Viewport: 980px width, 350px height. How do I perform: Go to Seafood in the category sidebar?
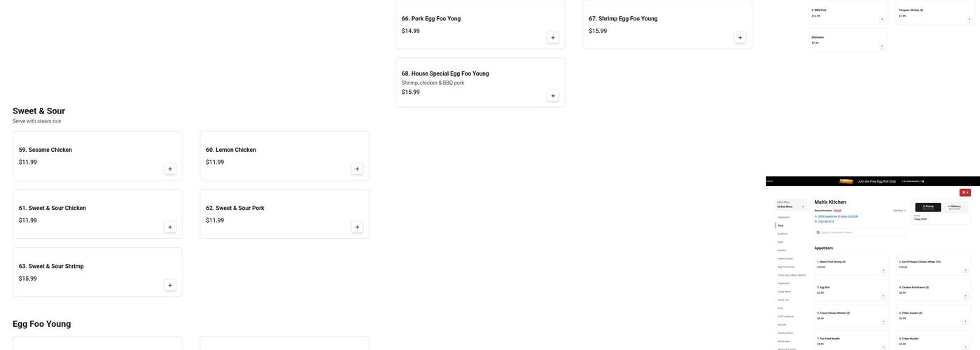point(783,234)
